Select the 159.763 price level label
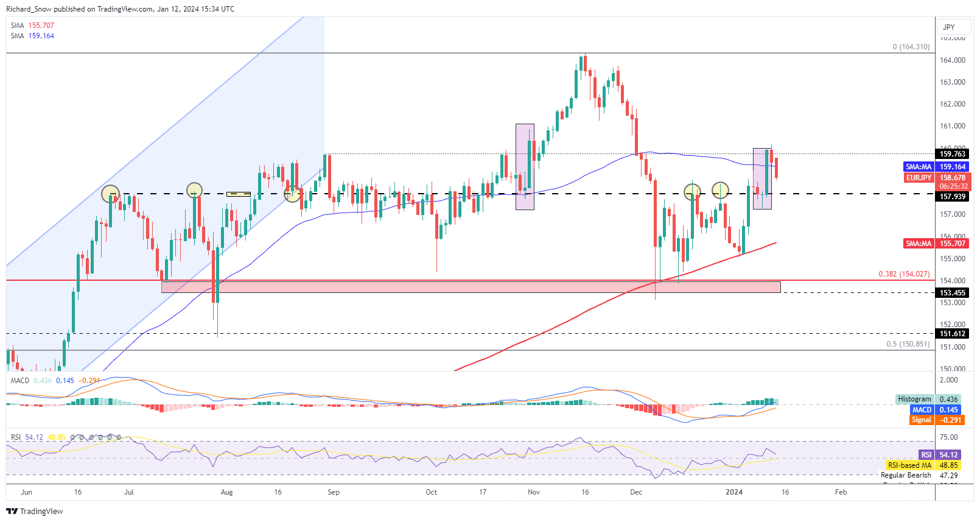This screenshot has height=522, width=980. pos(953,154)
